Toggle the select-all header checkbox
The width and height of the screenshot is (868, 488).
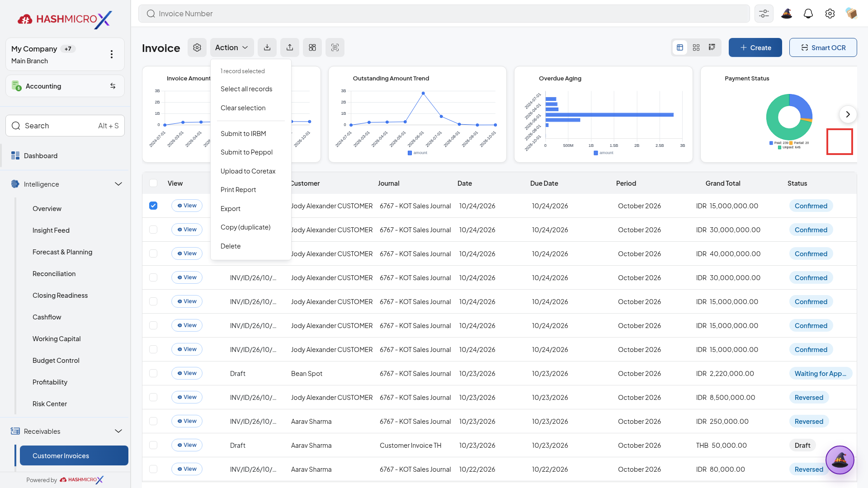click(153, 183)
